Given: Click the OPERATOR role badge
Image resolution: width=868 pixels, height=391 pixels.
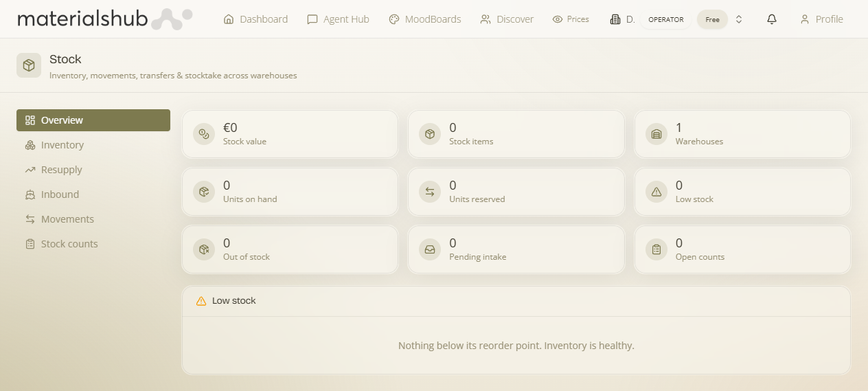Looking at the screenshot, I should click(x=666, y=19).
